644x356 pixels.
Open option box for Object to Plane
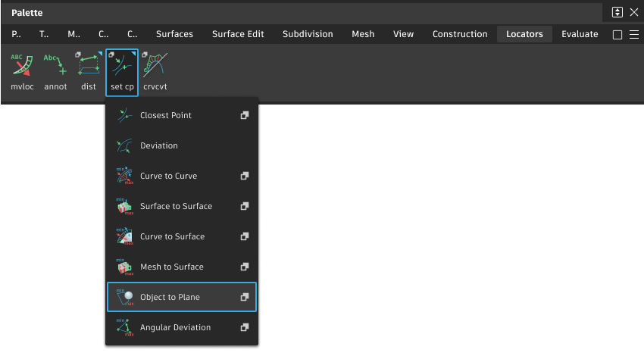point(245,297)
